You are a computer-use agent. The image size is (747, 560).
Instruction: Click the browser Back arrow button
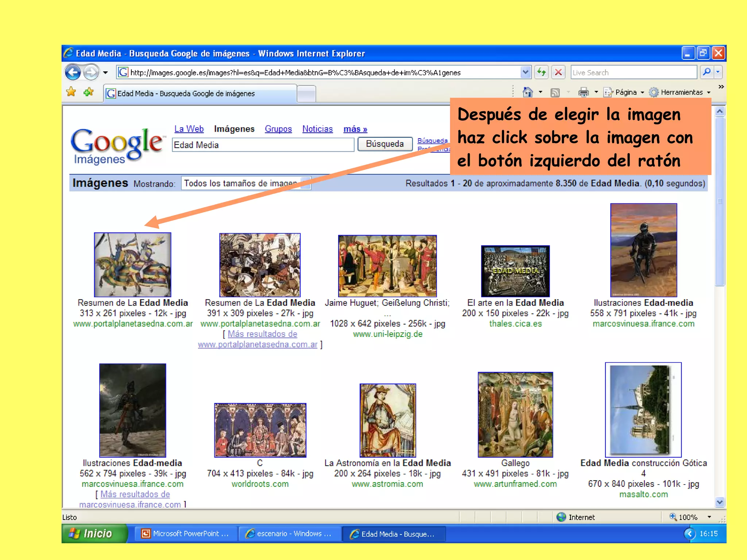pyautogui.click(x=73, y=72)
